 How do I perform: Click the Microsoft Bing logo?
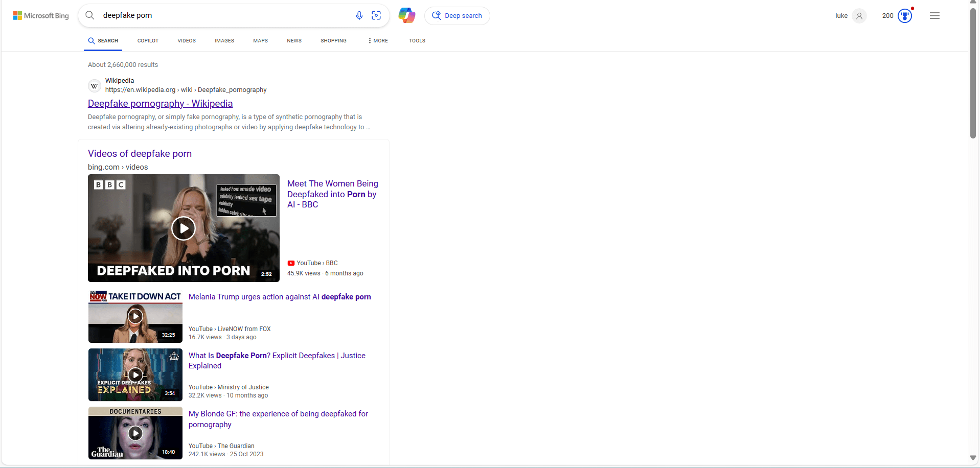(x=41, y=15)
